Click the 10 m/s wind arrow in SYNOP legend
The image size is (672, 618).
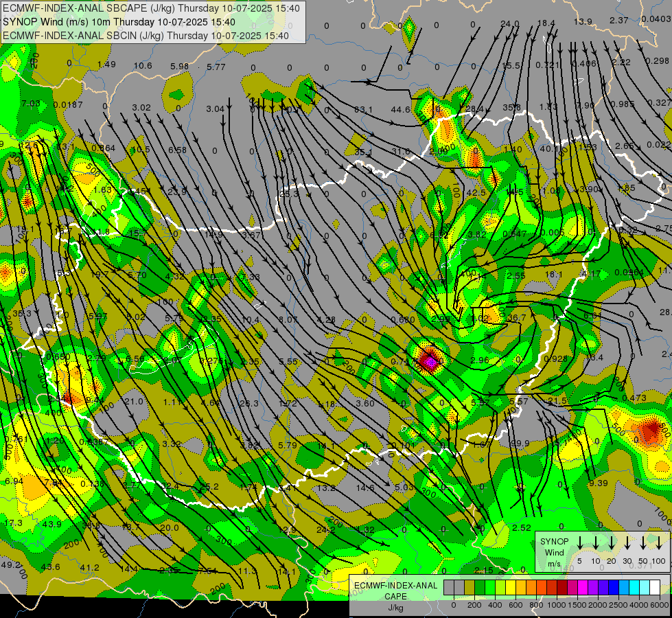pyautogui.click(x=596, y=542)
